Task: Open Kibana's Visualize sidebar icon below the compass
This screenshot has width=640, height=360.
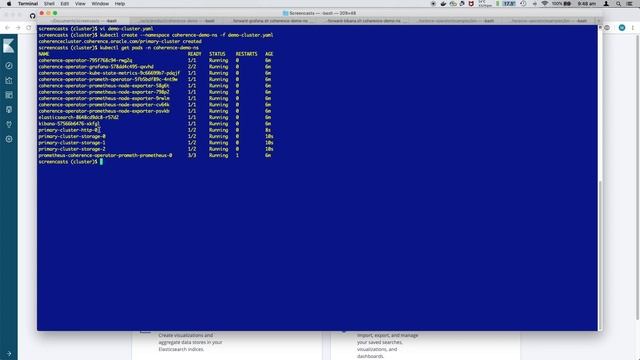Action: pos(9,80)
